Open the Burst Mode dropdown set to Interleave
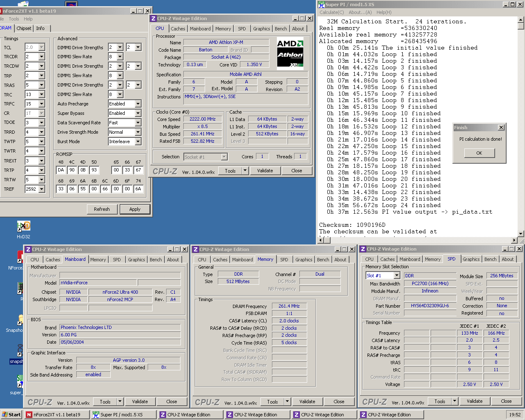 click(x=138, y=142)
